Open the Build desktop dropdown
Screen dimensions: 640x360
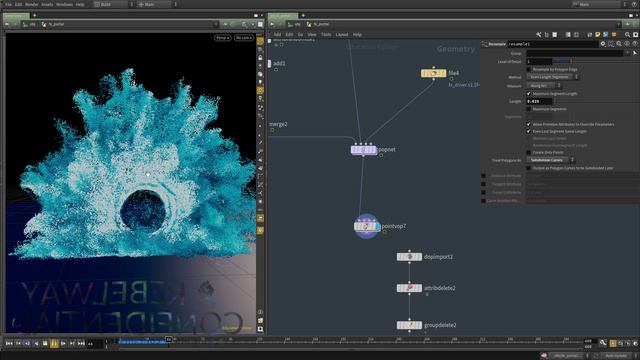(114, 4)
